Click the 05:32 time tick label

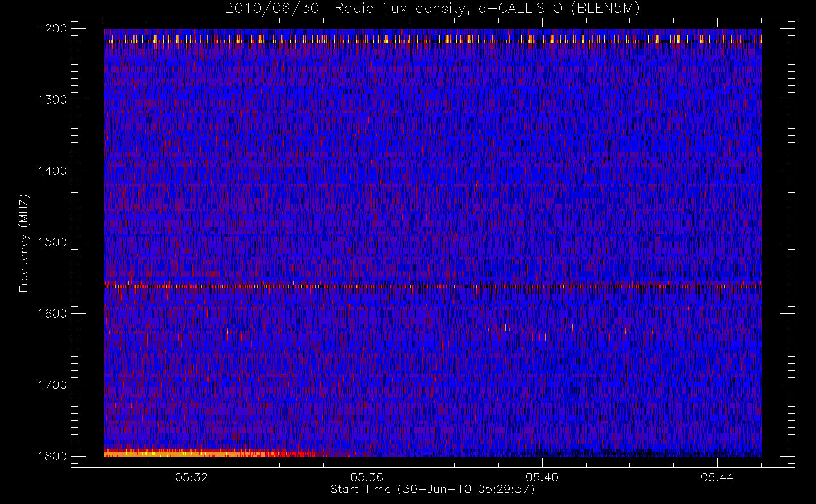coord(192,477)
